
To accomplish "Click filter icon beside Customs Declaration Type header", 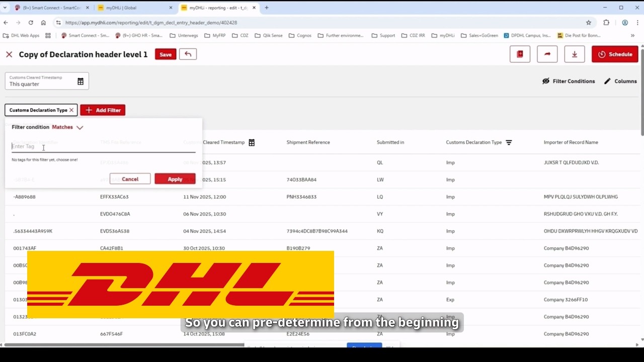I will (x=509, y=143).
